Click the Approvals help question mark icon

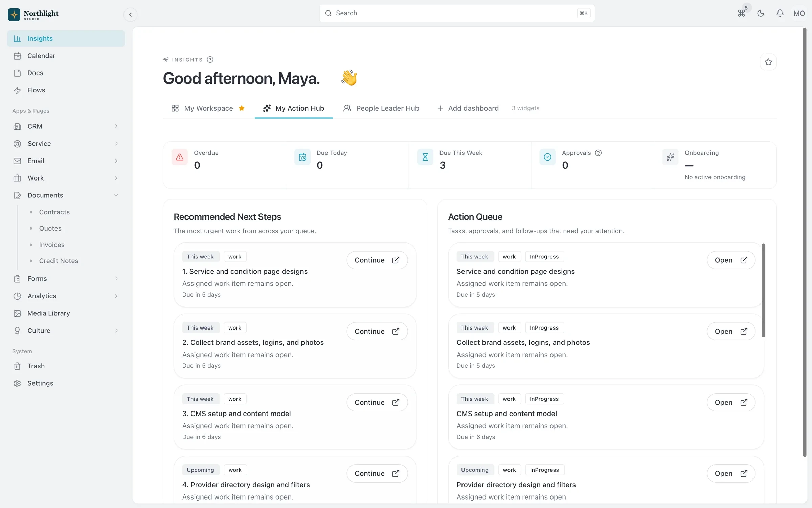point(598,153)
